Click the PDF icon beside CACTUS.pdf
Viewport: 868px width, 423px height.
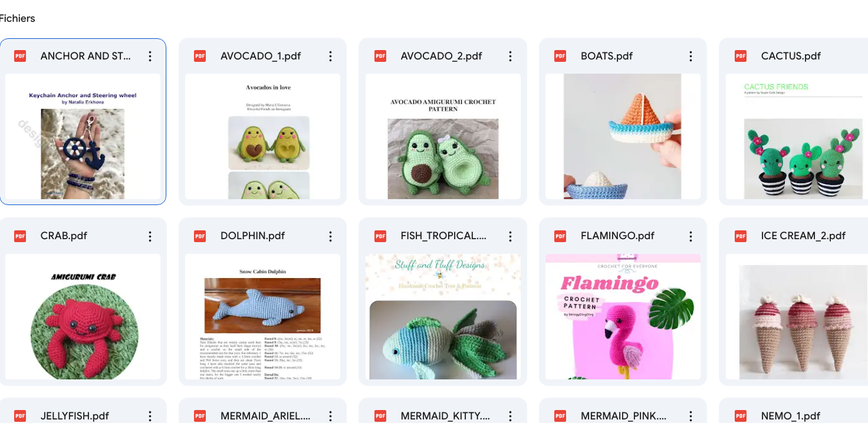click(740, 56)
